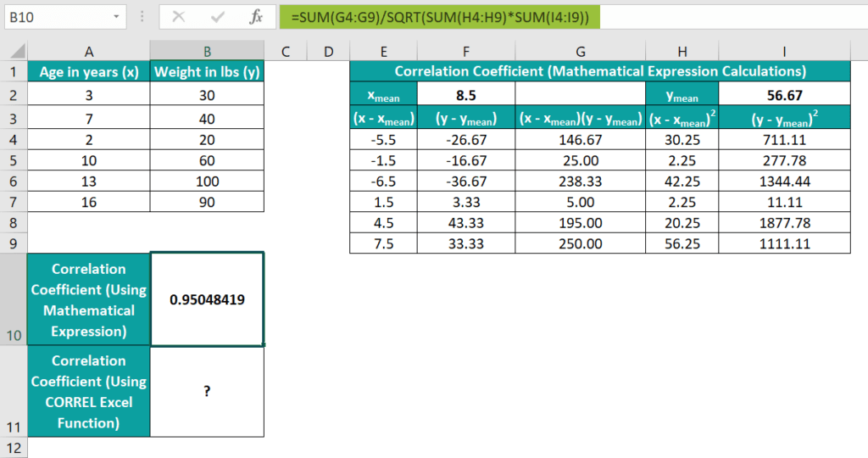Select cell A3 with value 7
Image resolution: width=868 pixels, height=458 pixels.
click(x=88, y=118)
